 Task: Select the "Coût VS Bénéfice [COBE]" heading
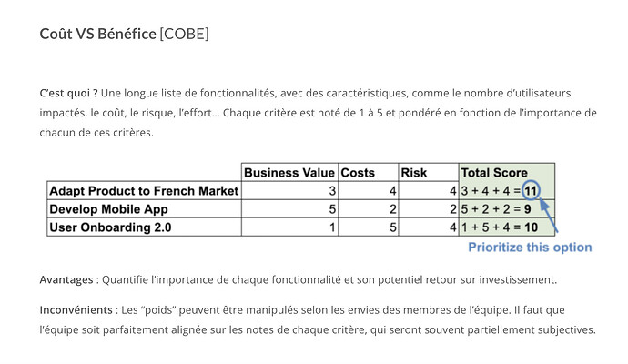pos(124,34)
